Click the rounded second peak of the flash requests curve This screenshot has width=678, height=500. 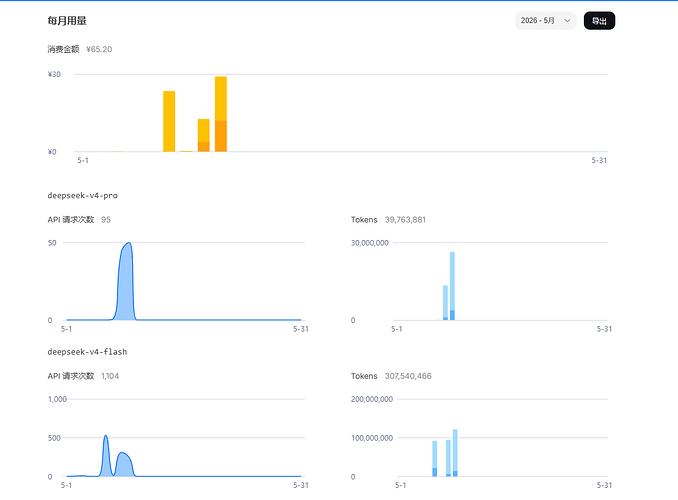(x=123, y=454)
